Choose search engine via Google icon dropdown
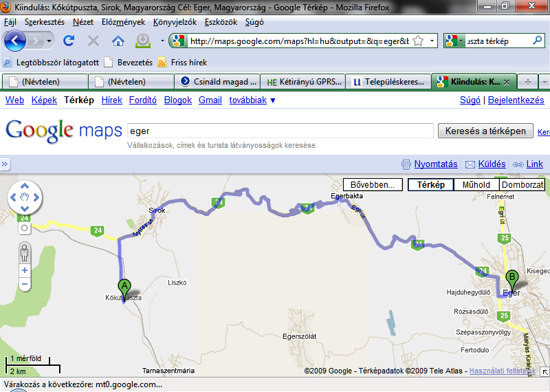 point(454,41)
